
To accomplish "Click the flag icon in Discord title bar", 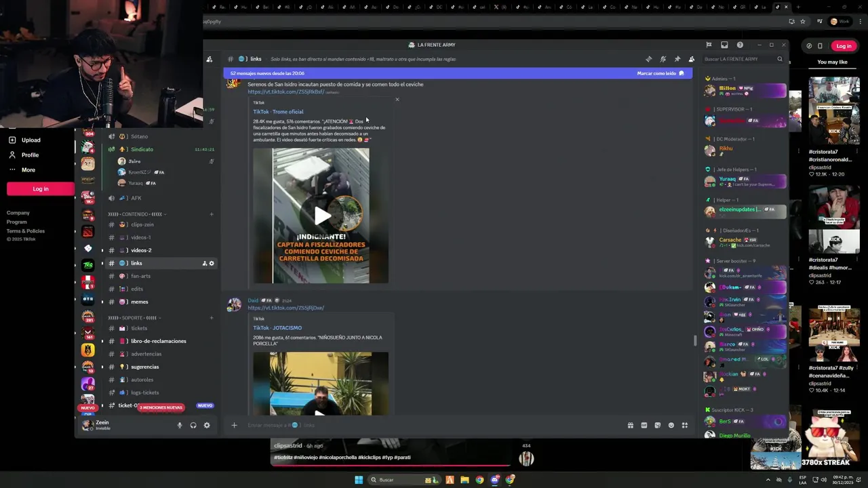I will coord(709,45).
